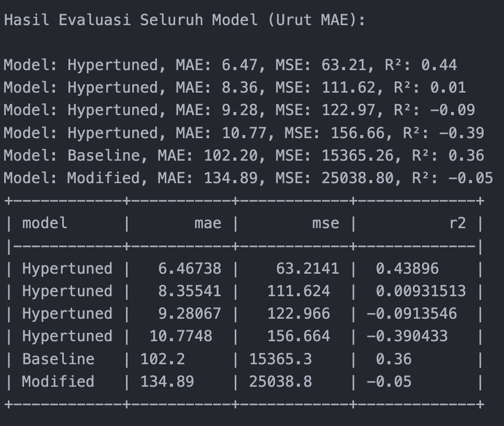Click the table cell showing 156.664
Screen dimensions: 504x426
coord(299,337)
